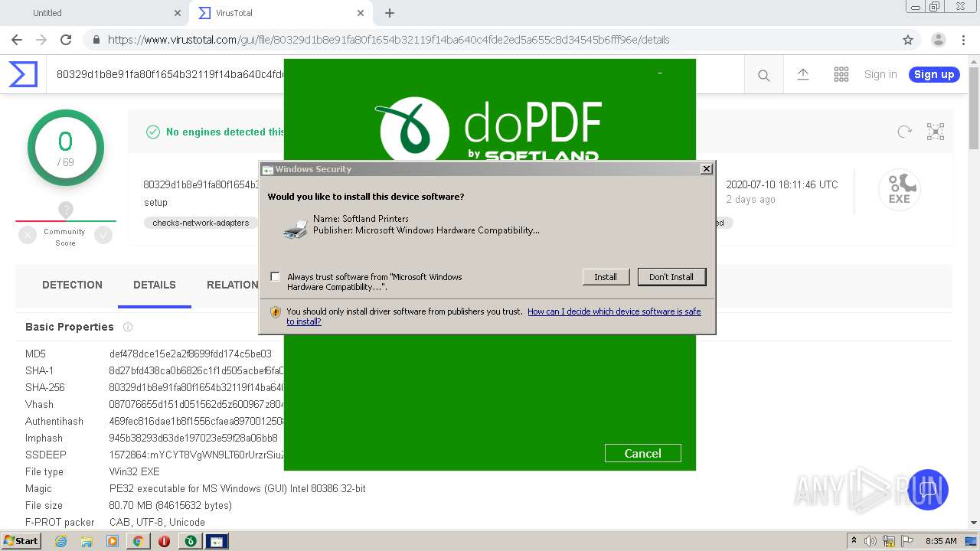Click the EXE file type icon
Viewport: 980px width, 551px height.
[900, 189]
